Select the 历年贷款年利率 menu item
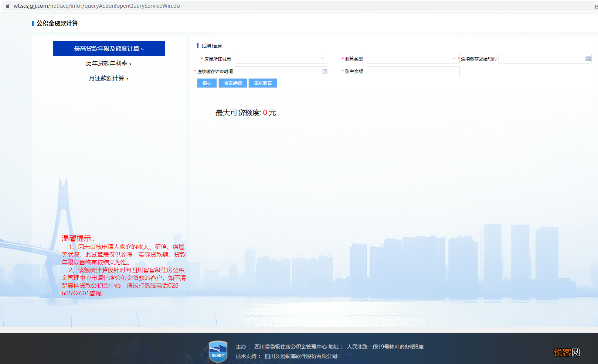The height and width of the screenshot is (364, 598). click(109, 63)
